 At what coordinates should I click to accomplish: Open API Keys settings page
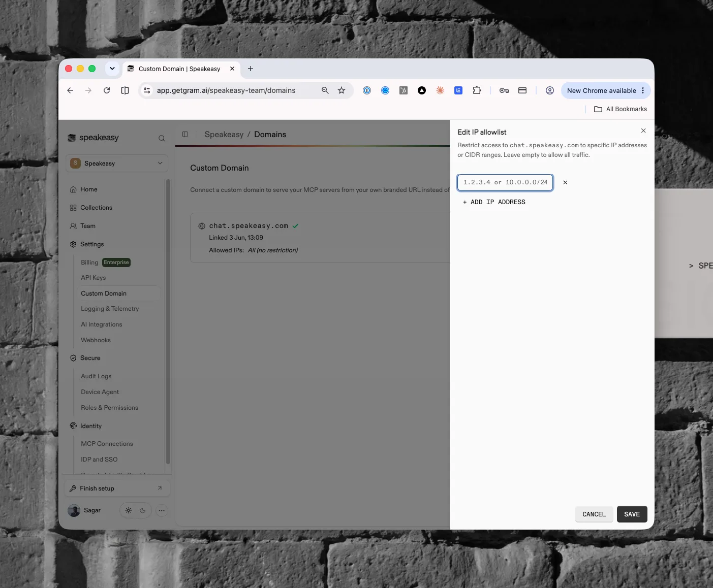94,278
